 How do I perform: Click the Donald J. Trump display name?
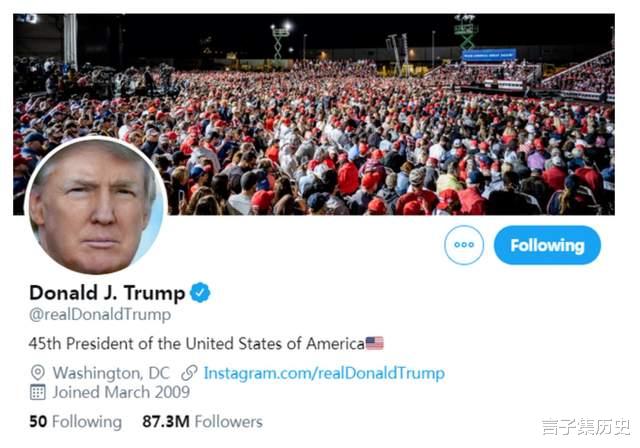[107, 293]
